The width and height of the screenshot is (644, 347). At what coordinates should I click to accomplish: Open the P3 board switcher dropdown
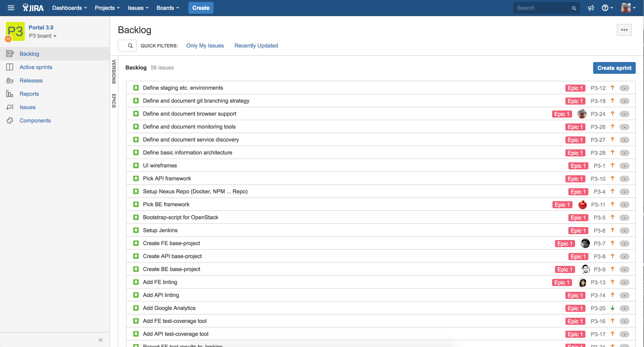[x=43, y=36]
